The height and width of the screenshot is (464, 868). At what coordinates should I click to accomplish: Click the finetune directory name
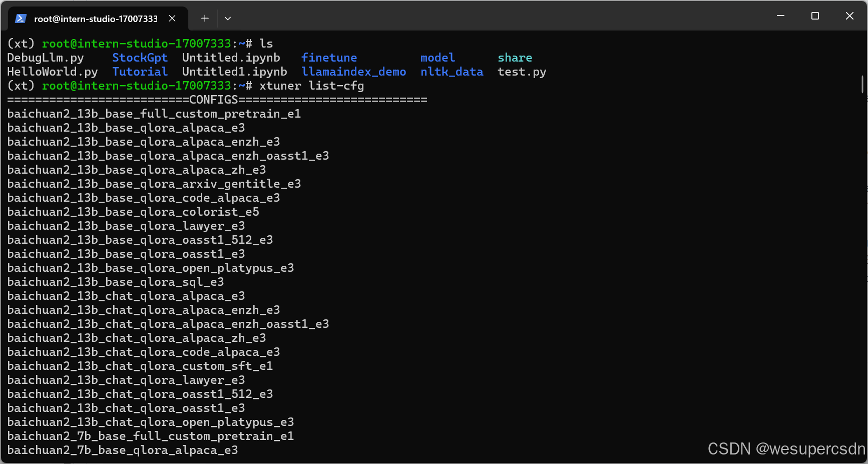click(329, 58)
